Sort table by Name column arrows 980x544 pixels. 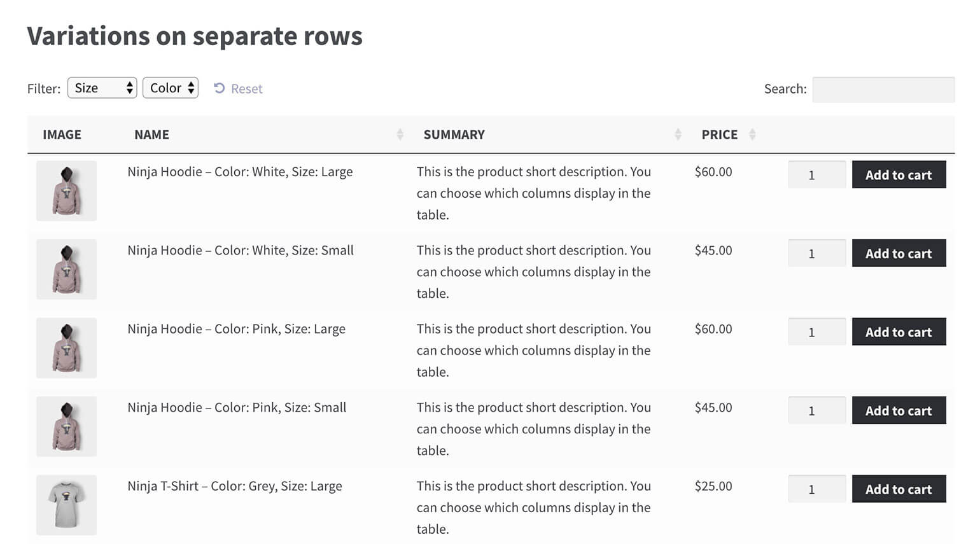click(400, 134)
